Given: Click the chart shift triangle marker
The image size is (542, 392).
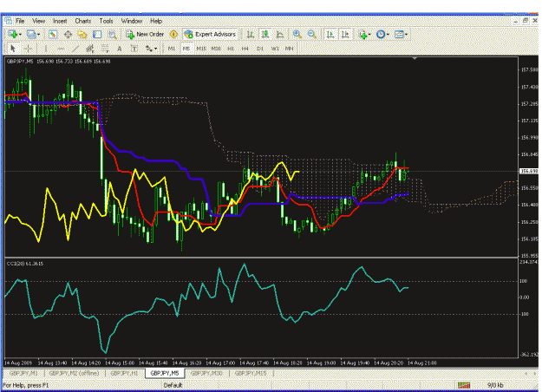Looking at the screenshot, I should (x=415, y=59).
